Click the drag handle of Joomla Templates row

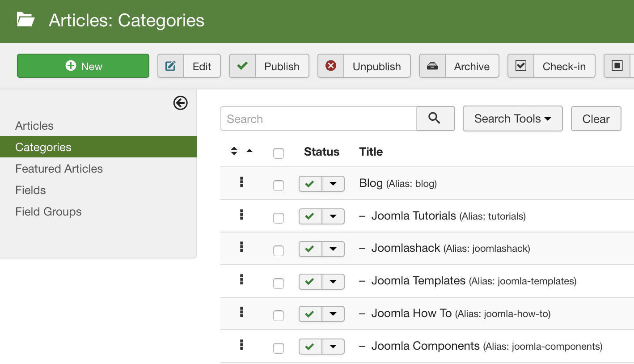coord(241,279)
